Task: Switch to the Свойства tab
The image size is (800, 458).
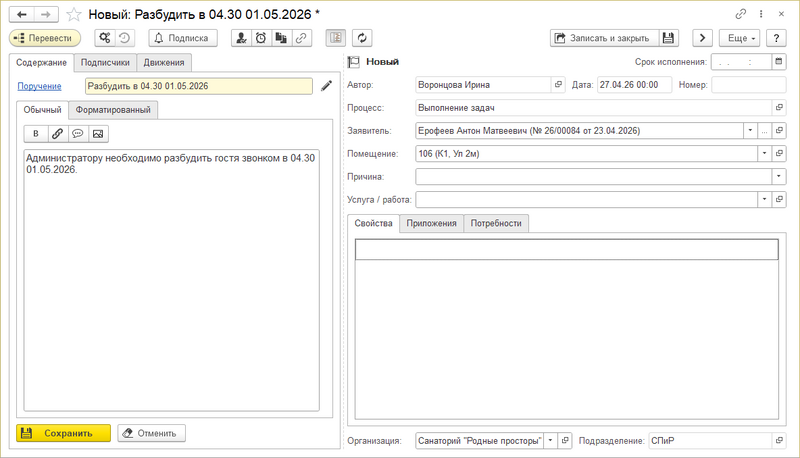Action: click(373, 223)
